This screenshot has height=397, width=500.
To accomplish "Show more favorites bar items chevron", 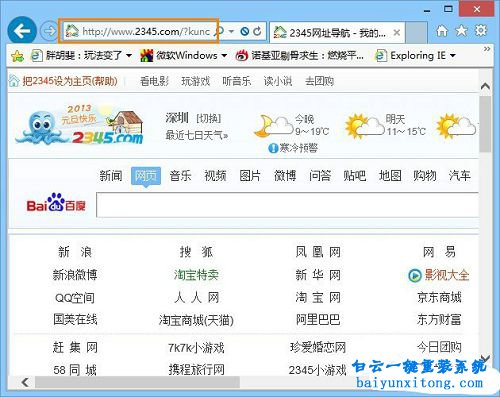I will (487, 49).
